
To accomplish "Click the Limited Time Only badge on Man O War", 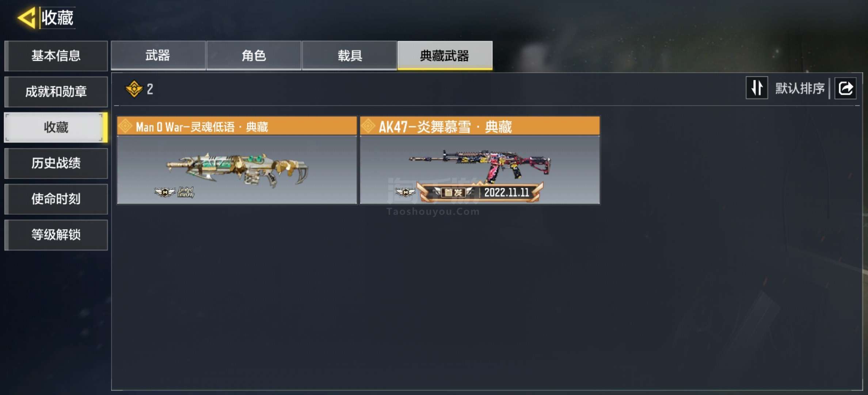I will (186, 192).
